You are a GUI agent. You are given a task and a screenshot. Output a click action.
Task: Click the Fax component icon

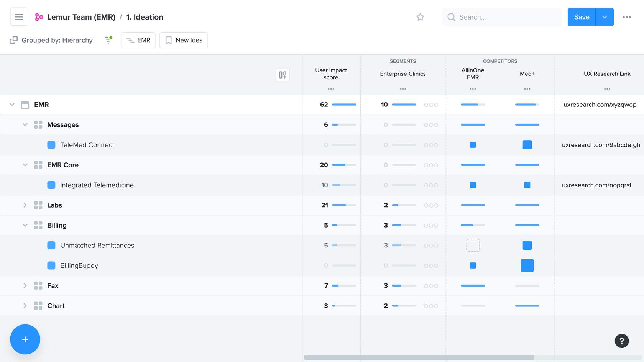[38, 286]
